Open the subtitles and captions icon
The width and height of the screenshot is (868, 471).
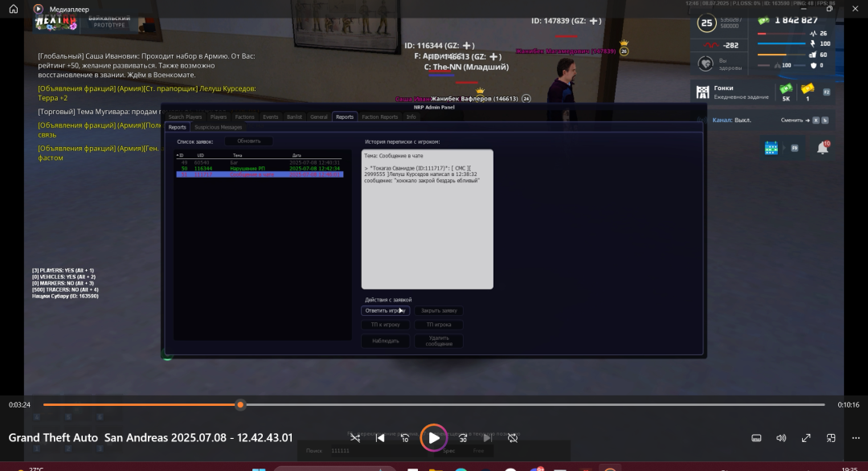756,438
